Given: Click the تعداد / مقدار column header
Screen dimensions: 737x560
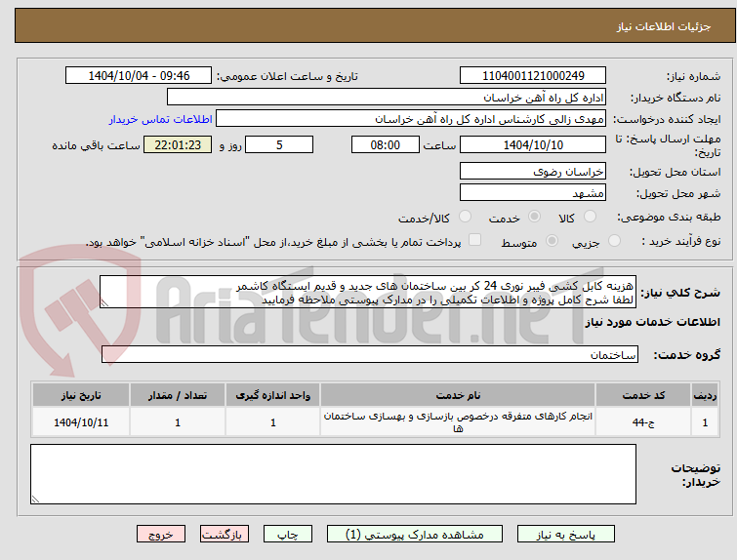Looking at the screenshot, I should click(x=178, y=395).
